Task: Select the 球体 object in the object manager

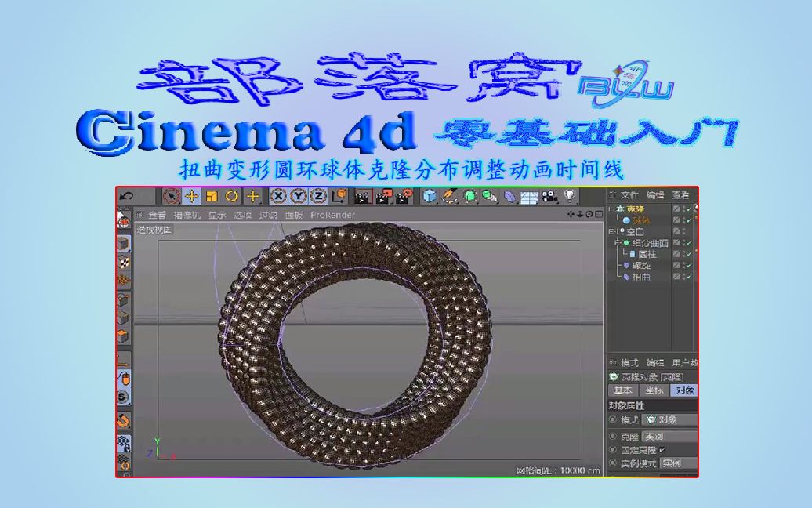Action: click(640, 220)
